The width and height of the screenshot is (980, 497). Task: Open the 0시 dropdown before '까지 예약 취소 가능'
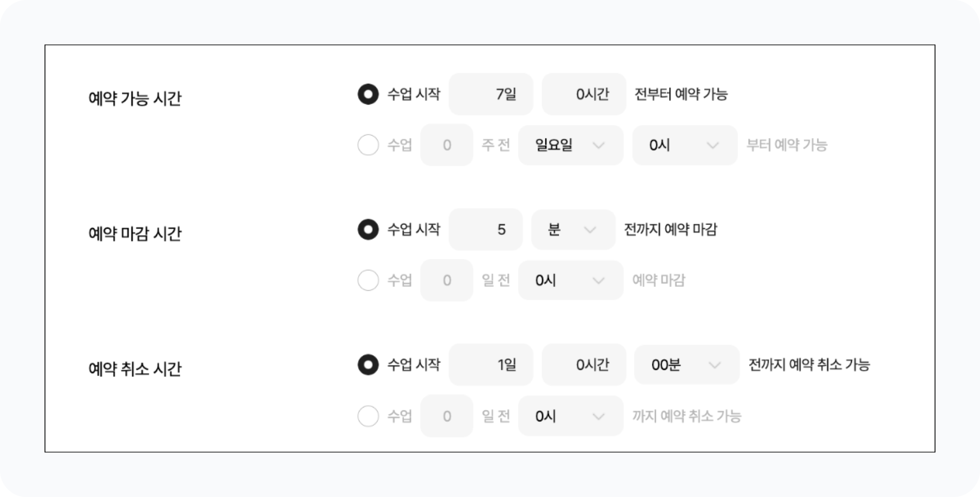click(571, 416)
